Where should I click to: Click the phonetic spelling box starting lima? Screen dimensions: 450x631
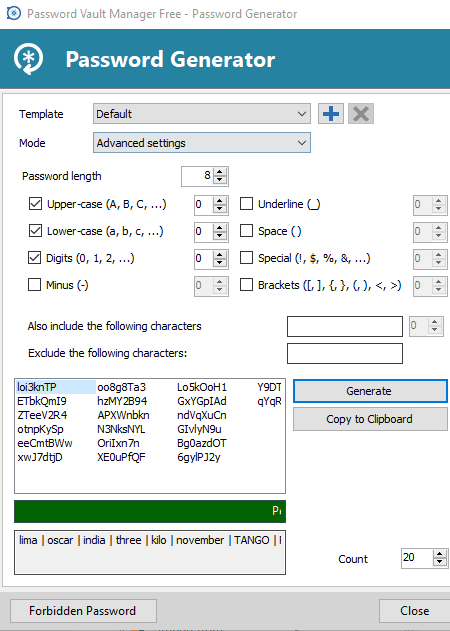pos(150,553)
